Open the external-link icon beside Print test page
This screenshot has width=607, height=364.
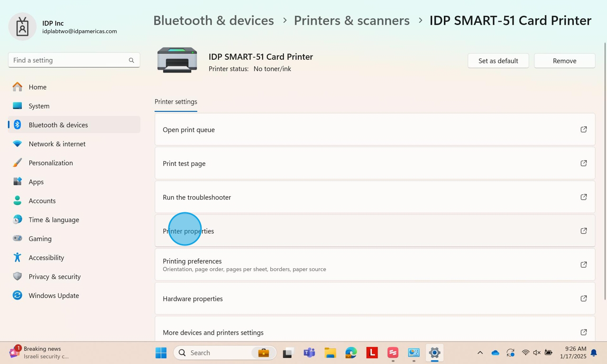coord(584,163)
